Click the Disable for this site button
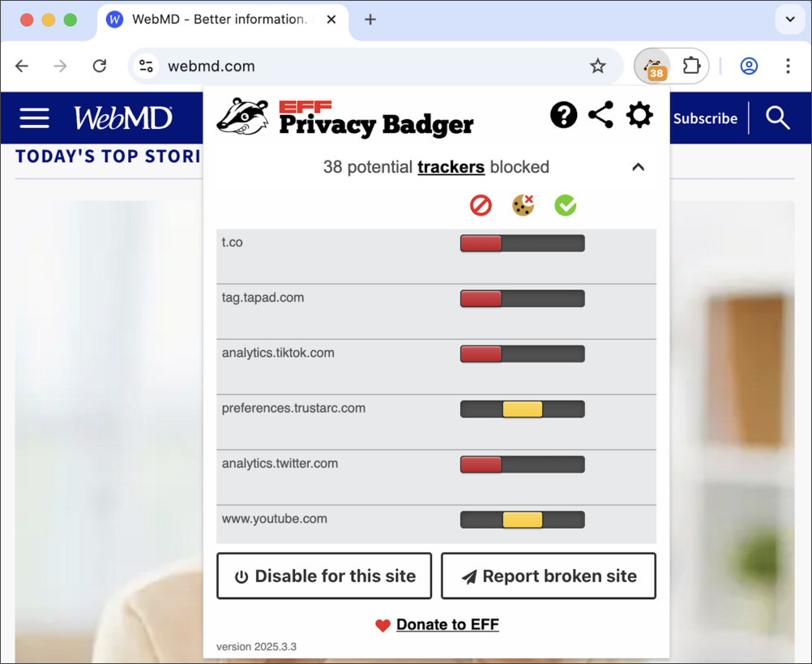The height and width of the screenshot is (664, 812). tap(323, 576)
